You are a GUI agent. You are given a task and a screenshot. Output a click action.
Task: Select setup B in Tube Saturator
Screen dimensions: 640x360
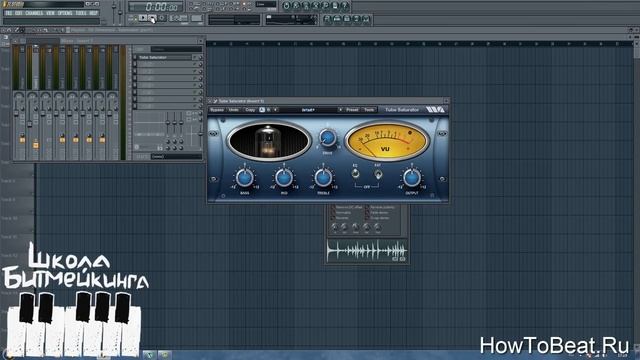pyautogui.click(x=269, y=110)
